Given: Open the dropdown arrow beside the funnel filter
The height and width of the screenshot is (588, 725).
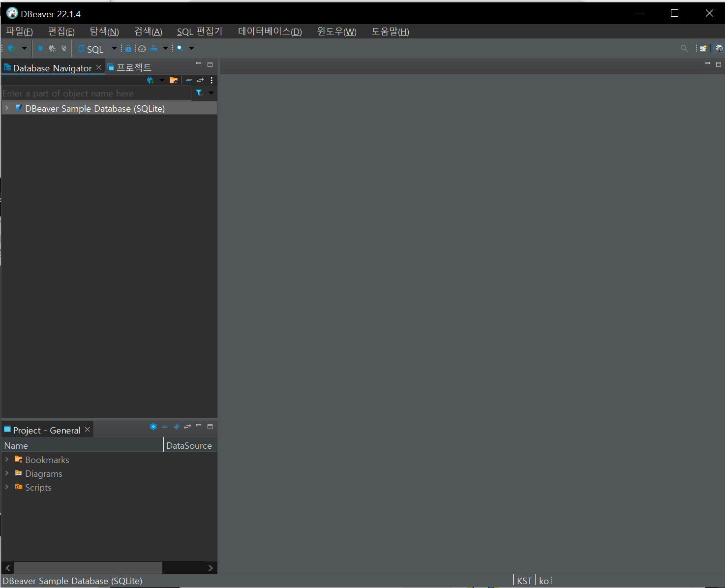Looking at the screenshot, I should point(211,93).
